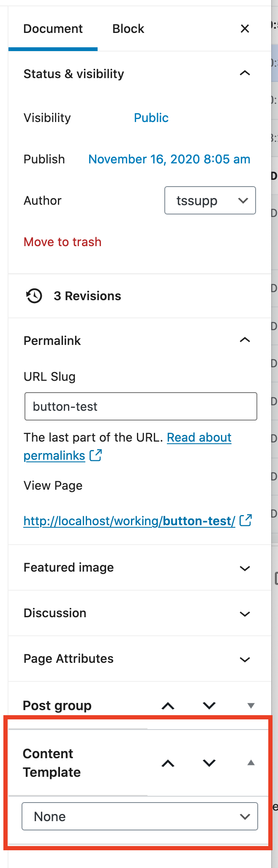Viewport: 278px width, 868px height.
Task: Click external link icon next to permalinks
Action: [95, 455]
